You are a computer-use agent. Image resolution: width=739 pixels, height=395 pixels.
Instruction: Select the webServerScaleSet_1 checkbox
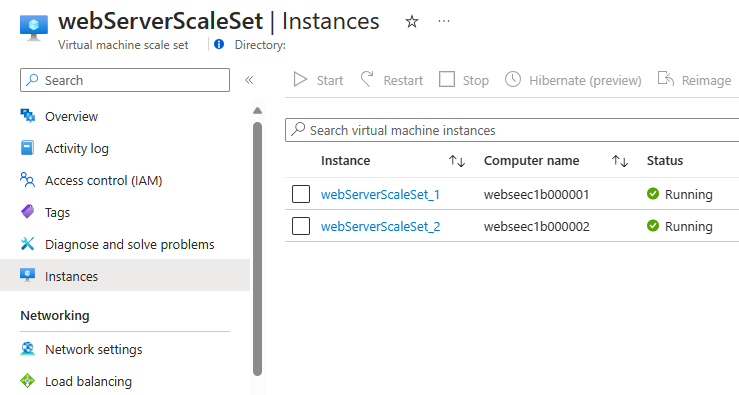(301, 194)
